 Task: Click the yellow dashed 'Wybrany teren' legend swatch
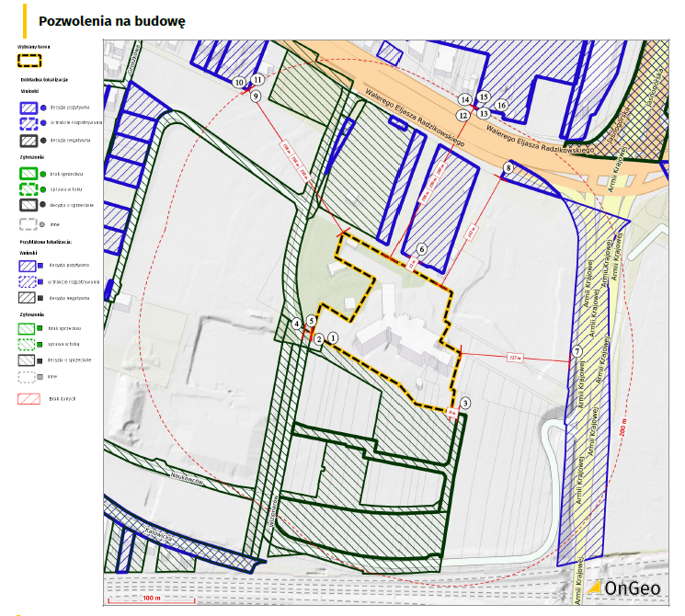(x=30, y=61)
